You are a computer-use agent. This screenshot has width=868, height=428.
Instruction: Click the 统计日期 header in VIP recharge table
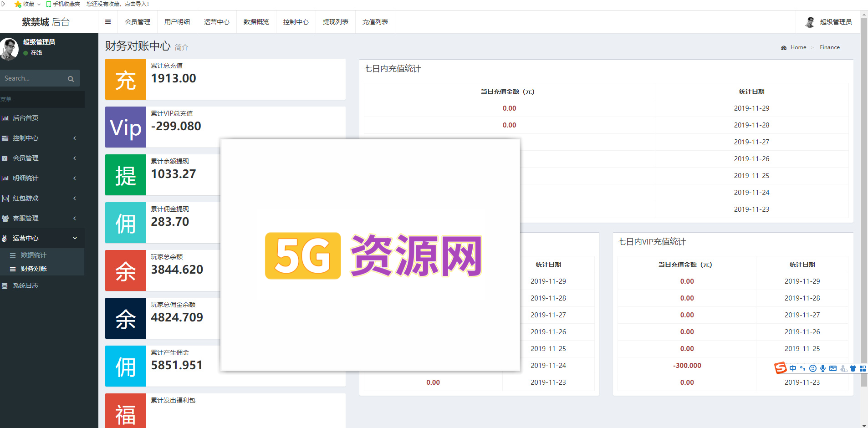[x=802, y=265]
